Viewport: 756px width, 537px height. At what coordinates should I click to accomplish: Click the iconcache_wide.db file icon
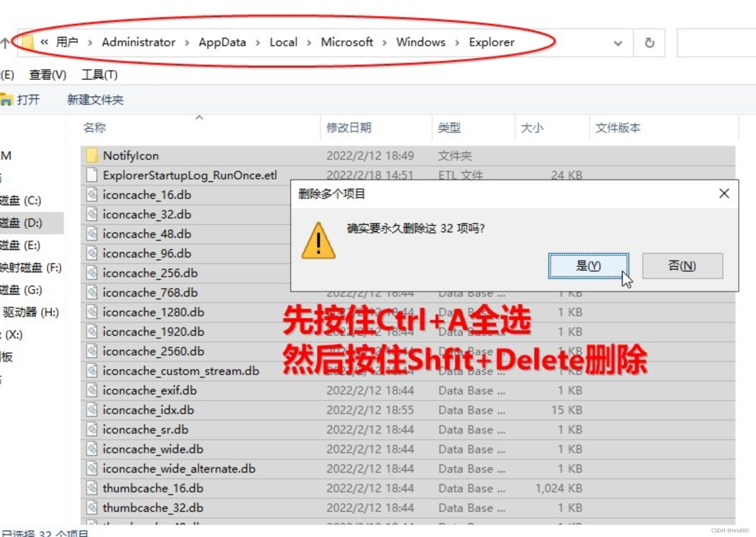[x=92, y=449]
